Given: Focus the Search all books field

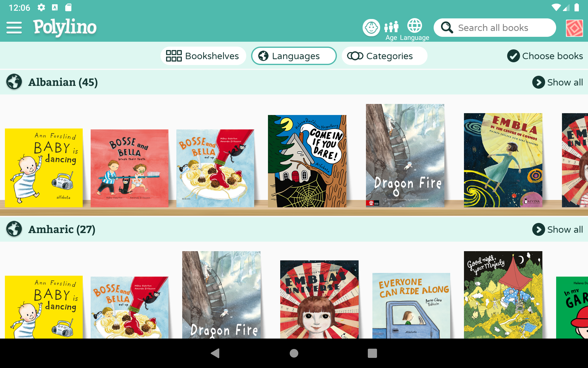Looking at the screenshot, I should [x=495, y=28].
